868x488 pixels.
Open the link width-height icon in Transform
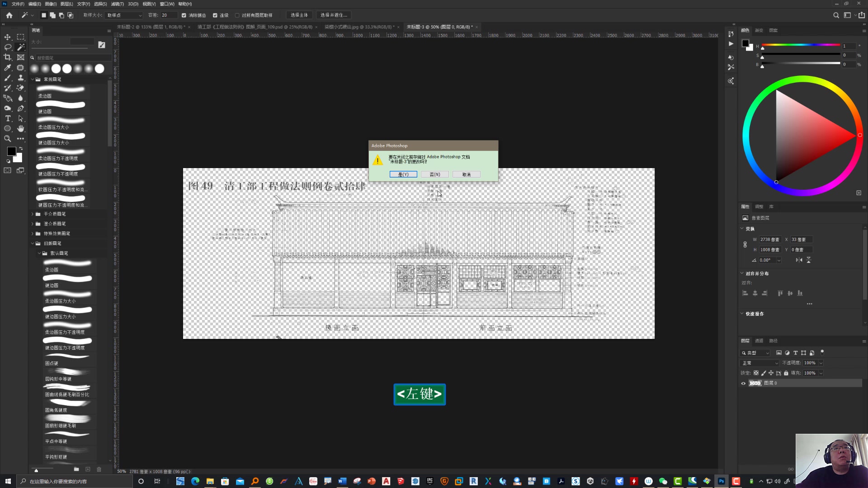pyautogui.click(x=745, y=244)
